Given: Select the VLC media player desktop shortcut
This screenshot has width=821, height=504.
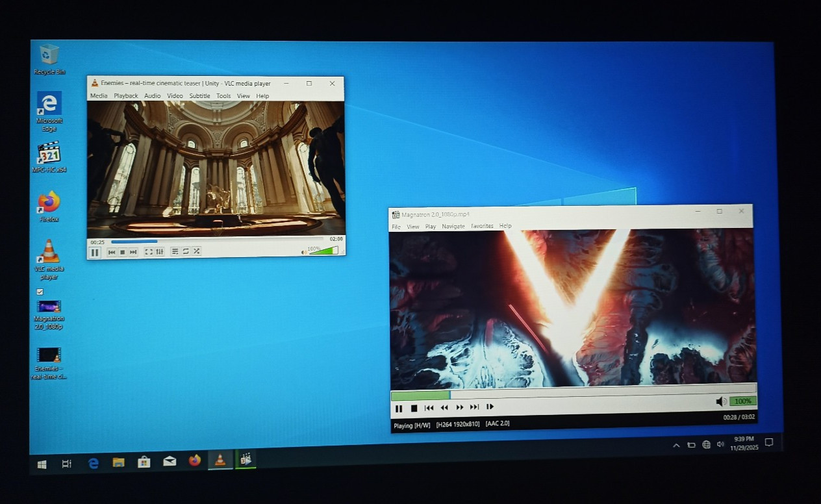Looking at the screenshot, I should pyautogui.click(x=49, y=259).
